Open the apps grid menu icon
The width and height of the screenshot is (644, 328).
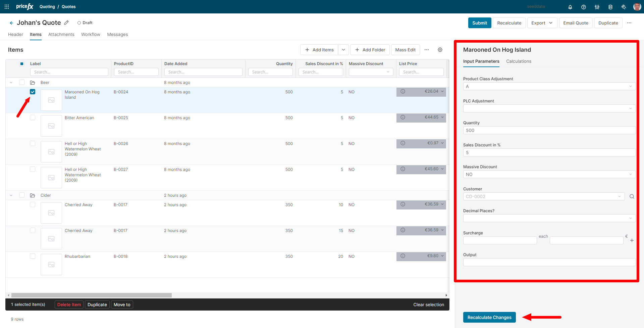click(7, 7)
